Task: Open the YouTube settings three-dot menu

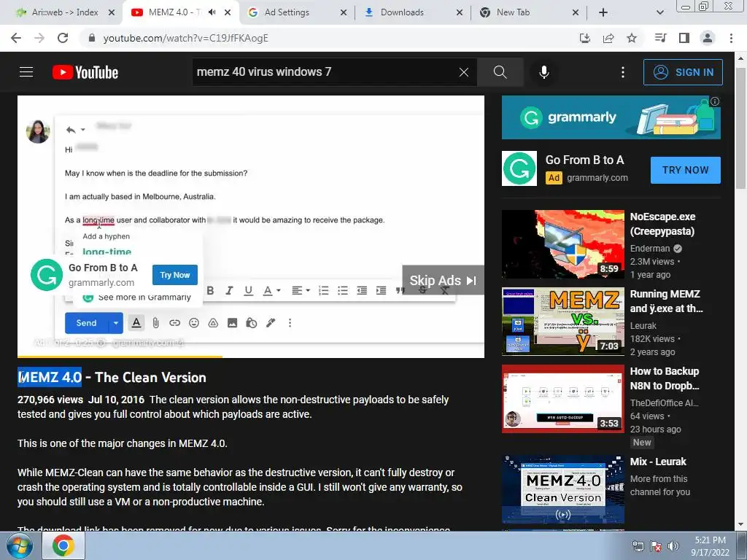Action: point(623,72)
